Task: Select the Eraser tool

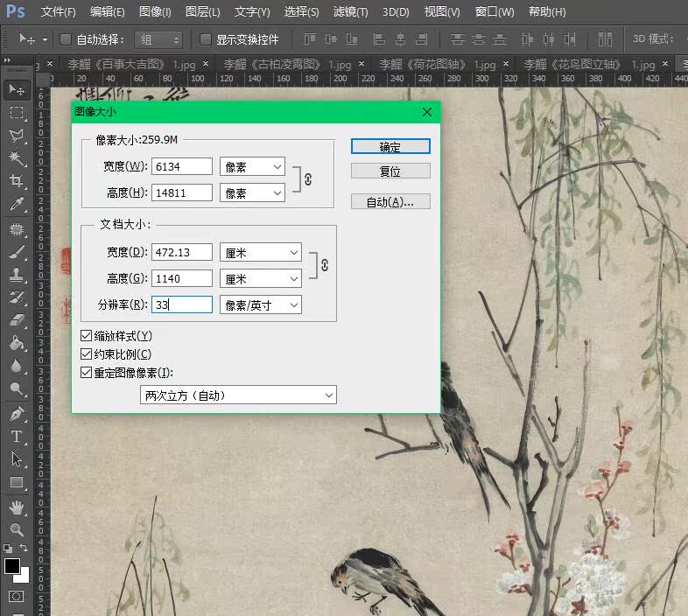Action: (17, 320)
